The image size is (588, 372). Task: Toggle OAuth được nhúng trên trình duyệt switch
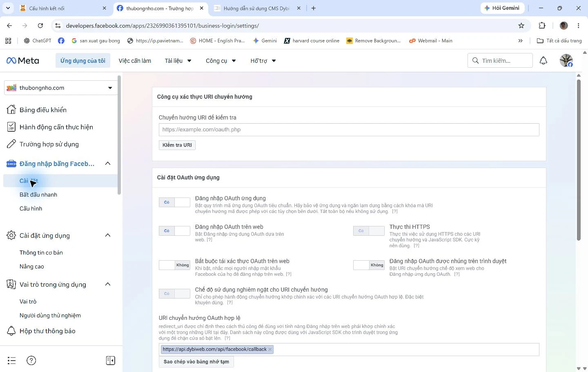pyautogui.click(x=369, y=265)
